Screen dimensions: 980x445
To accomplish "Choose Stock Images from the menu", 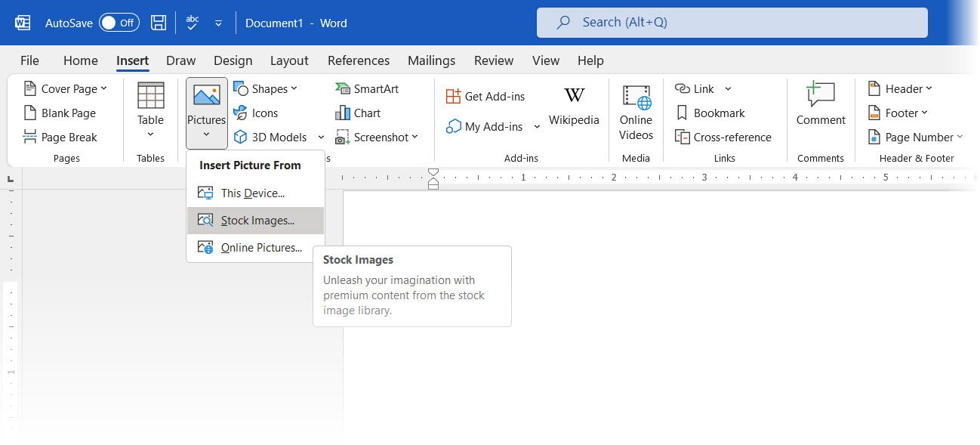I will tap(255, 221).
